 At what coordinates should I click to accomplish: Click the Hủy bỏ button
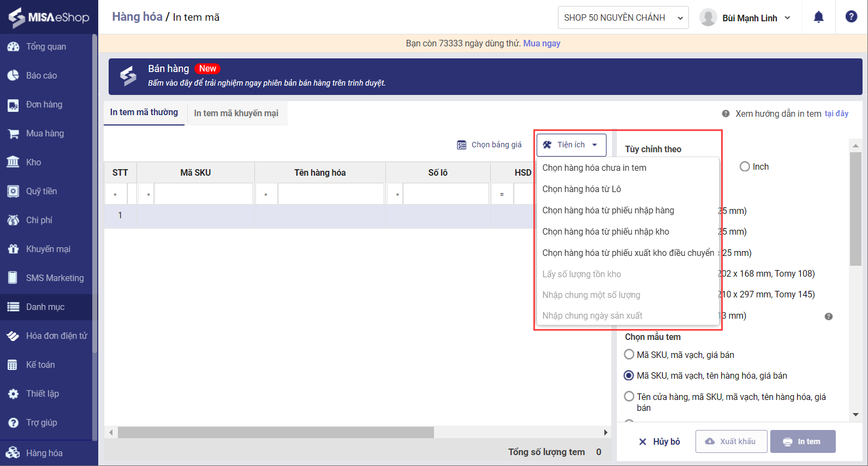(659, 441)
